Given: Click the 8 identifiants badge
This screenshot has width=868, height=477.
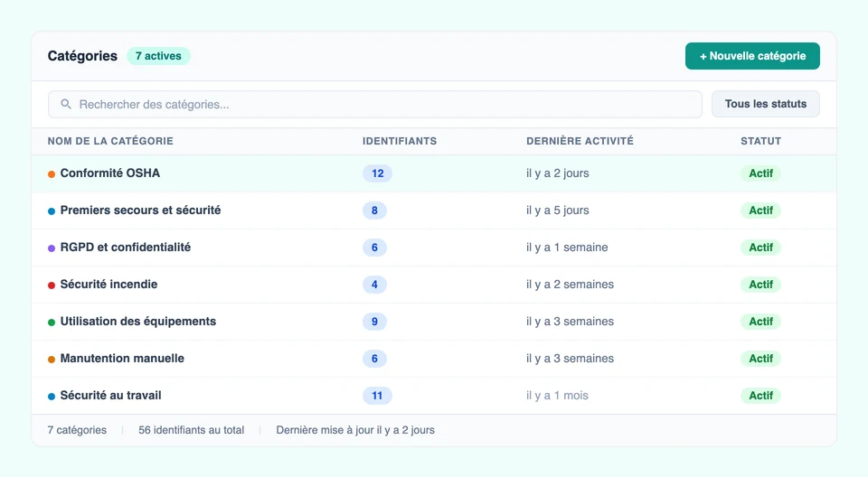Looking at the screenshot, I should (x=374, y=210).
